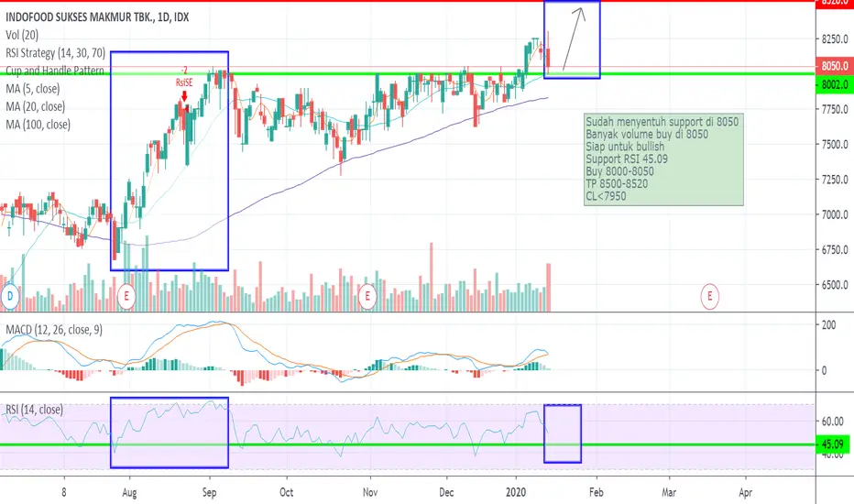This screenshot has width=854, height=504.
Task: Click the 7250.0 price axis label
Action: coord(835,180)
